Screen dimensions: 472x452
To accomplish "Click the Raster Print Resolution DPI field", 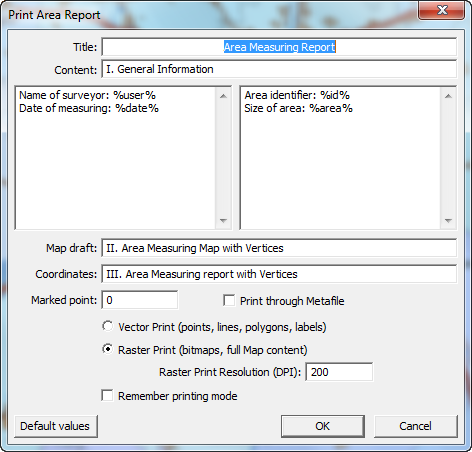I will [339, 372].
